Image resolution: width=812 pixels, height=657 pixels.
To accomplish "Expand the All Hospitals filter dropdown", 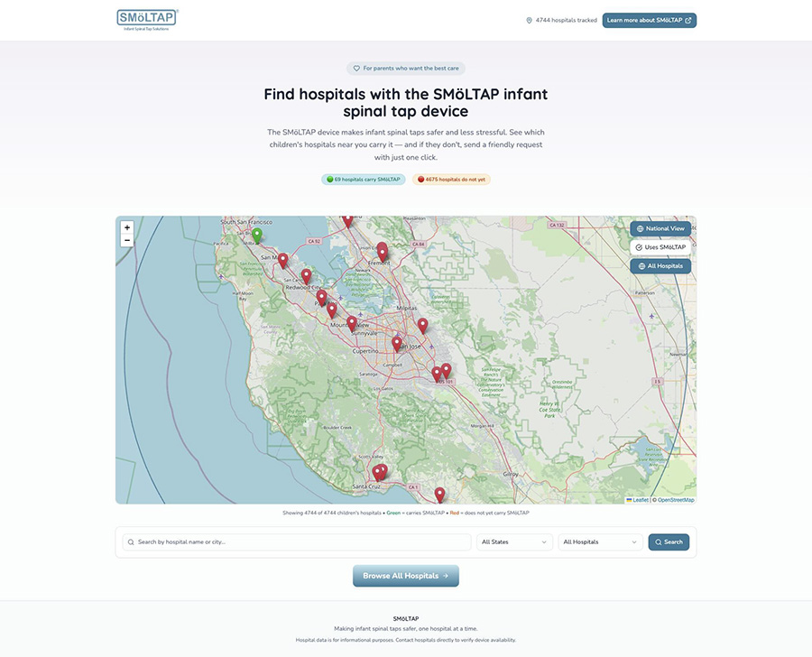I will pos(600,542).
